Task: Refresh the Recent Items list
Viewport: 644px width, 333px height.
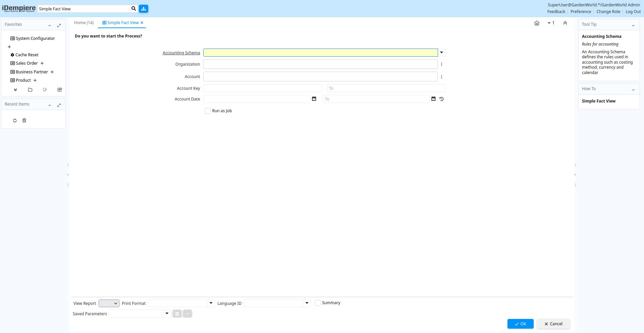Action: (15, 121)
